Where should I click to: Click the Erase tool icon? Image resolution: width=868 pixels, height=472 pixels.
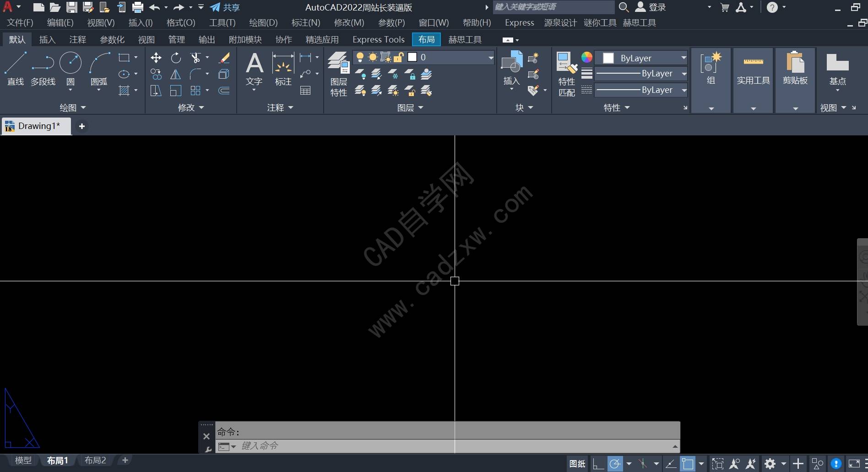pyautogui.click(x=224, y=58)
